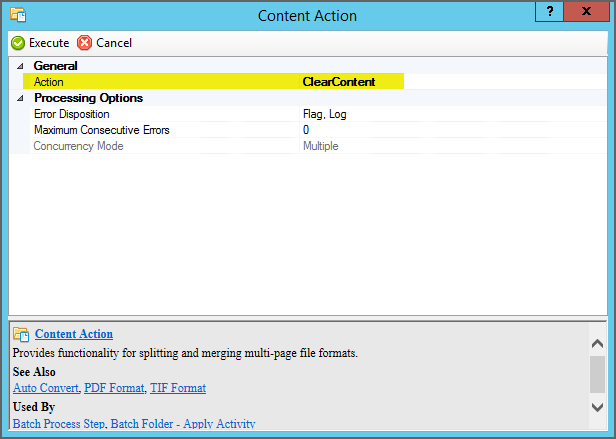Follow the PDF Format link
616x439 pixels.
(x=114, y=387)
